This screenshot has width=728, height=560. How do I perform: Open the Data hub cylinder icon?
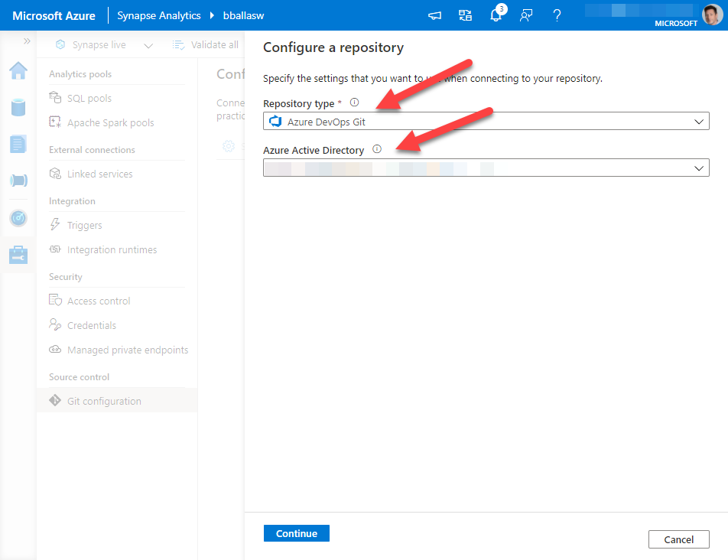(18, 107)
